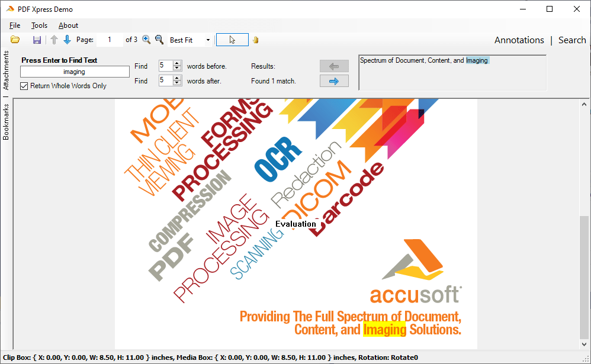Open a PDF file with the folder icon
The image size is (591, 364).
pos(15,40)
